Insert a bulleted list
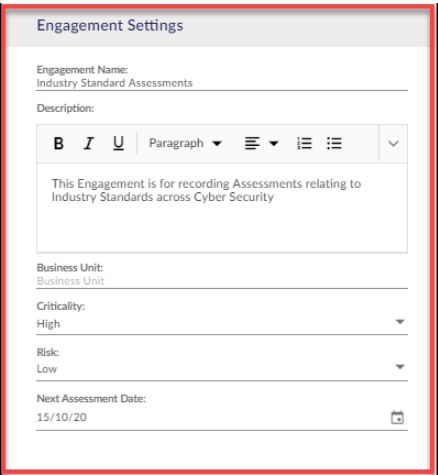Screen dimensions: 438x475 coord(334,144)
